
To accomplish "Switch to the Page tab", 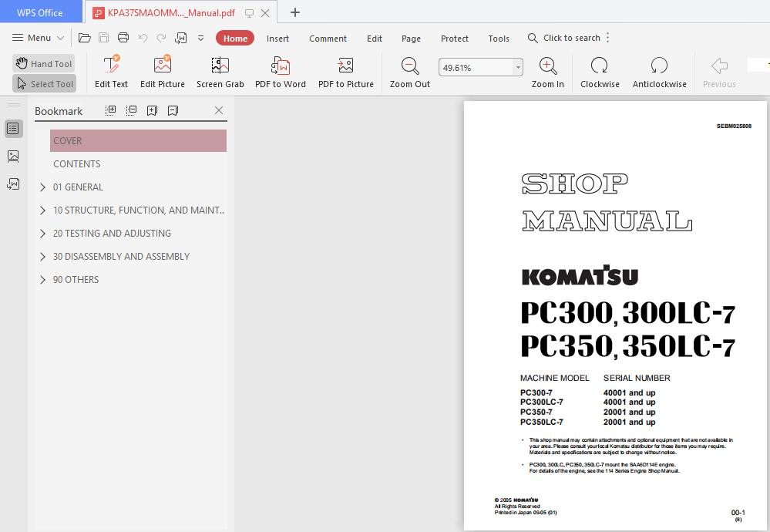I will 411,39.
